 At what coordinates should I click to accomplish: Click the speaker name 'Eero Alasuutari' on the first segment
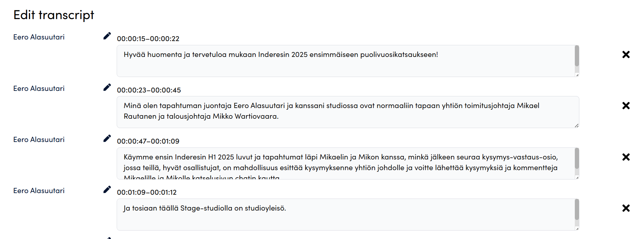click(38, 37)
